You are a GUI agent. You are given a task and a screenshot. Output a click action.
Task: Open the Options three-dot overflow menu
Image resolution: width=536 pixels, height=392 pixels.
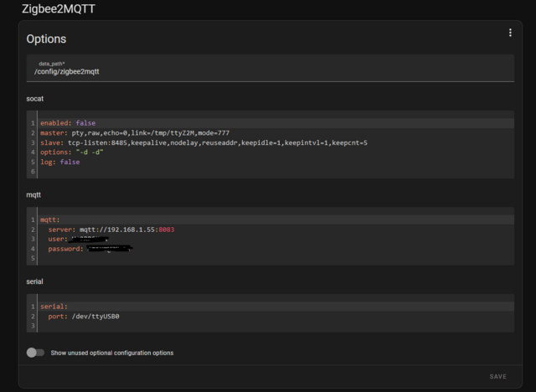[510, 33]
